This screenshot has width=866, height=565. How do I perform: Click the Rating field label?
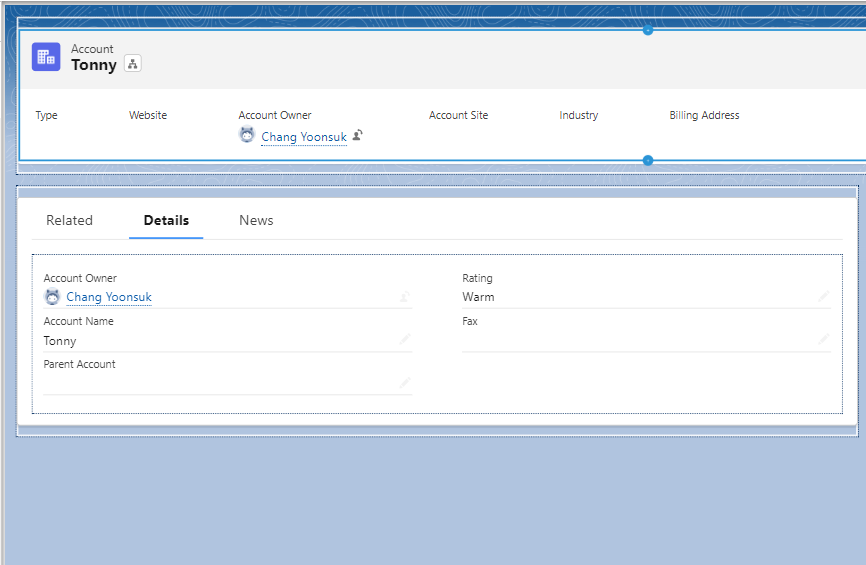tap(477, 278)
